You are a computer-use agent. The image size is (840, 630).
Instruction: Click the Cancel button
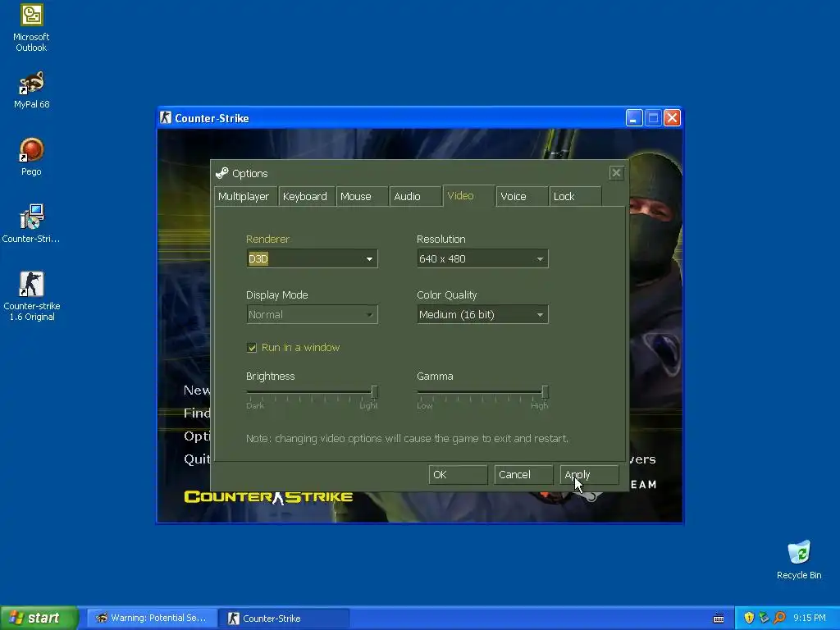point(523,475)
